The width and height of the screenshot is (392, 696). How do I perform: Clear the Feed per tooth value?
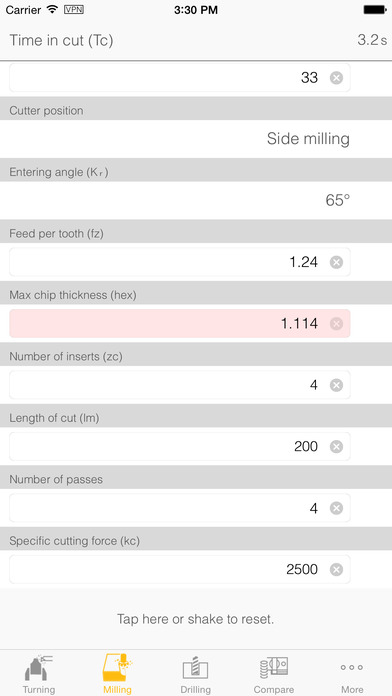coord(337,262)
